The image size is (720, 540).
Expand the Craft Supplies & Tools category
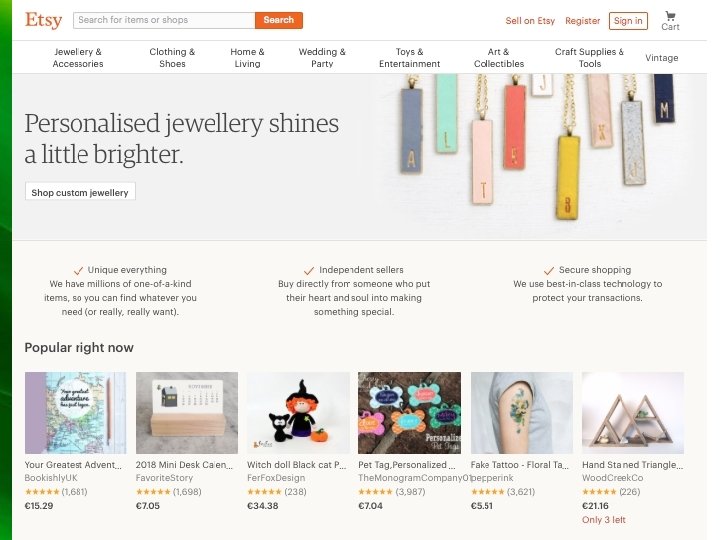click(589, 57)
